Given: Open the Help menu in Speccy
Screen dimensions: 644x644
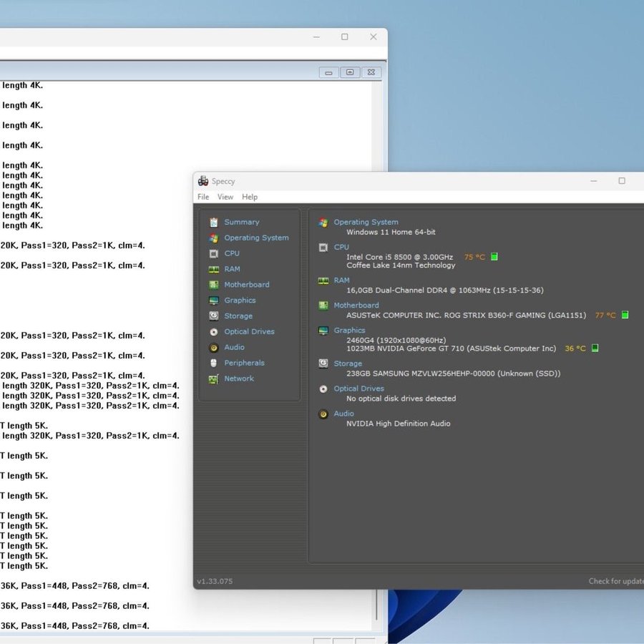Looking at the screenshot, I should tap(250, 197).
